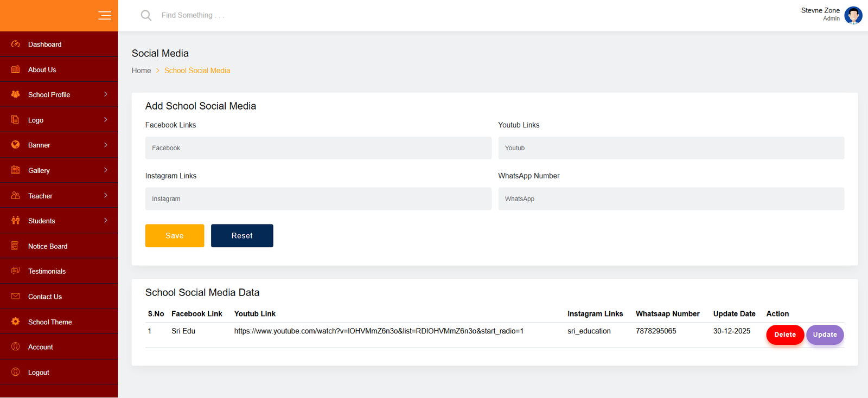Focus the Youtub links input field
Image resolution: width=868 pixels, height=398 pixels.
[671, 148]
